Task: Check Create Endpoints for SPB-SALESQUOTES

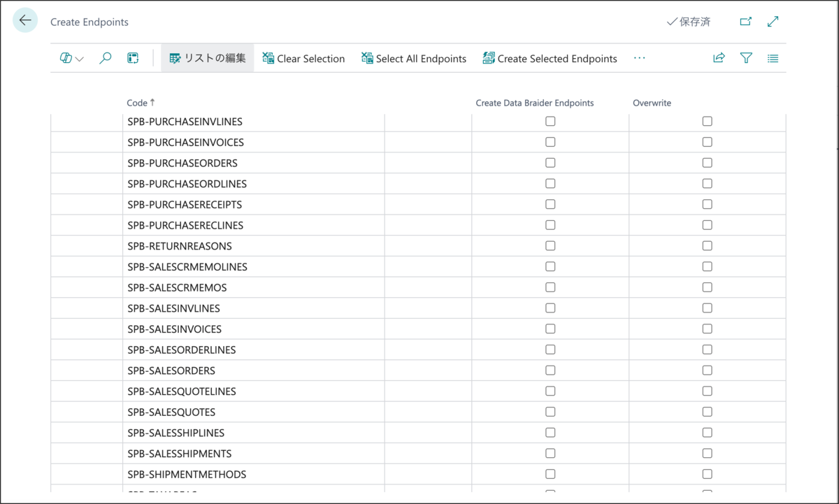Action: coord(550,412)
